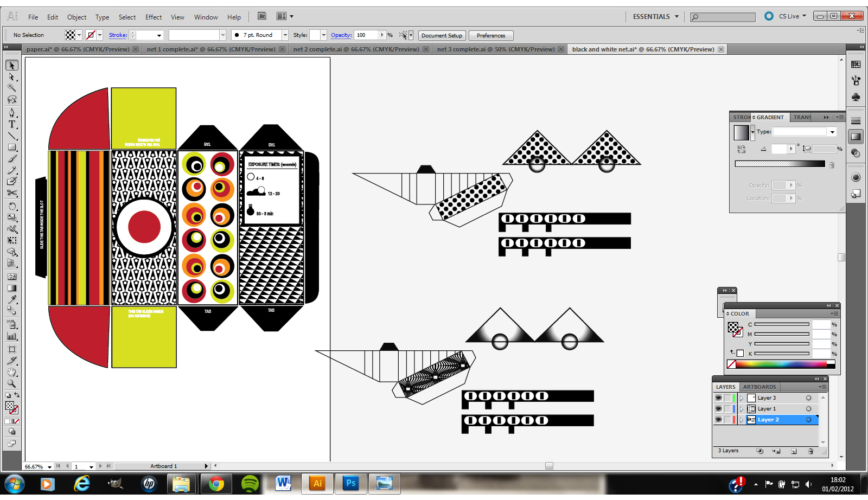Activate the Zoom tool
868x500 pixels.
(x=12, y=384)
